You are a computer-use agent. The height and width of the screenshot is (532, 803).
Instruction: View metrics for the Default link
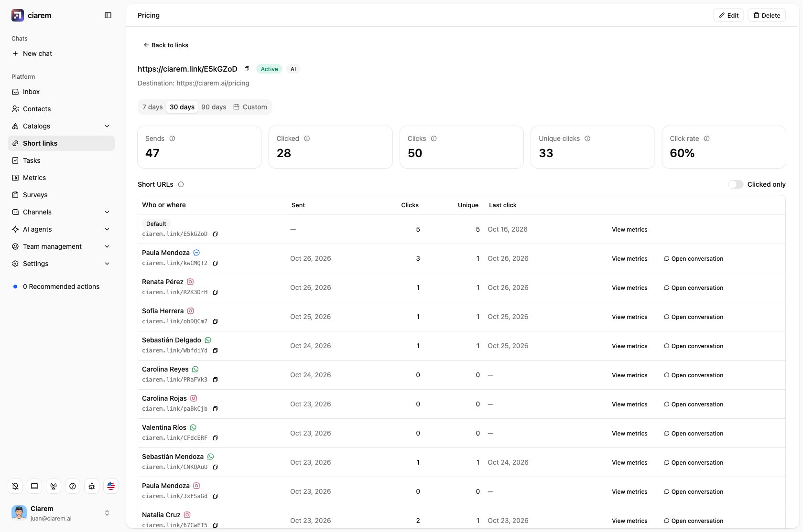(x=629, y=230)
